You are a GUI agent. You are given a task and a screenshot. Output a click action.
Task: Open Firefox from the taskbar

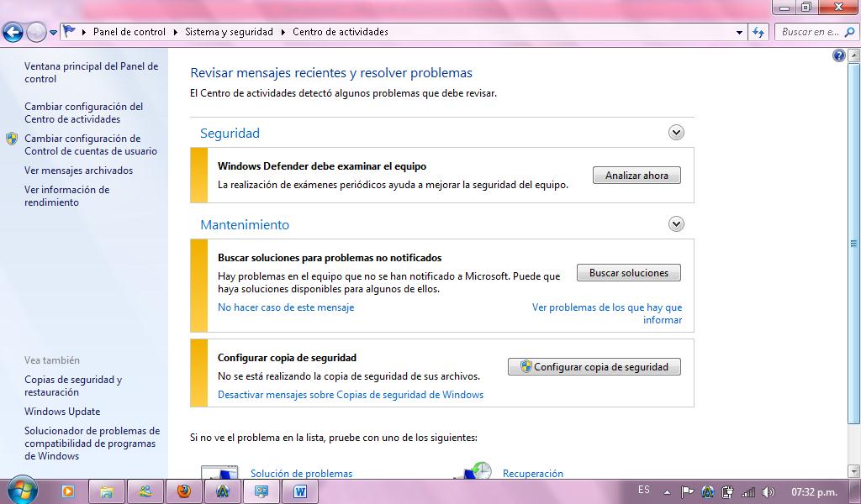pyautogui.click(x=184, y=491)
